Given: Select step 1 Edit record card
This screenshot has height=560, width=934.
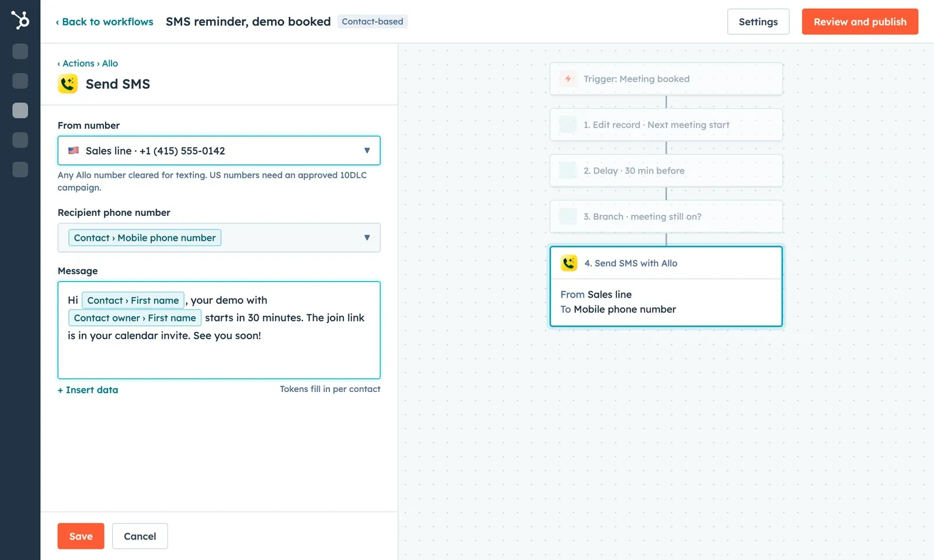Looking at the screenshot, I should click(666, 124).
